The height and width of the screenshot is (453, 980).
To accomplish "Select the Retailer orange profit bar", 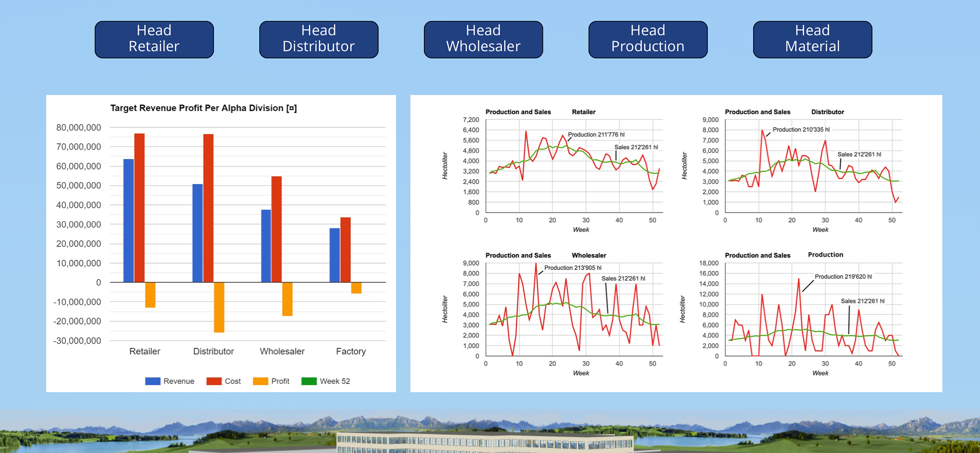I will [x=150, y=295].
